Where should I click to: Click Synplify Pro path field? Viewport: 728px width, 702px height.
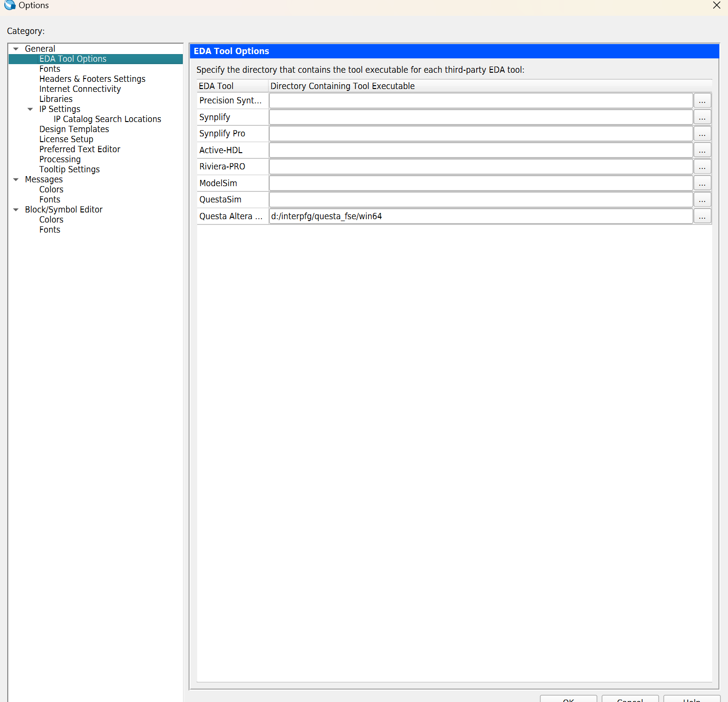click(481, 134)
